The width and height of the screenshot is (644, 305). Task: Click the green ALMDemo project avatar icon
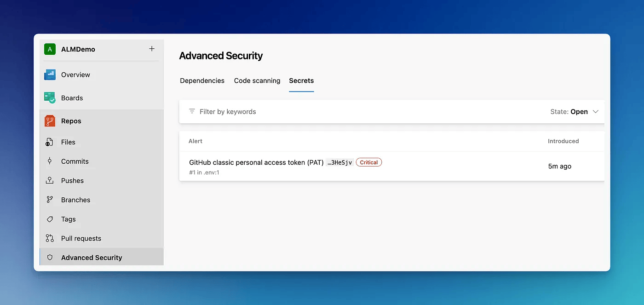[x=50, y=49]
